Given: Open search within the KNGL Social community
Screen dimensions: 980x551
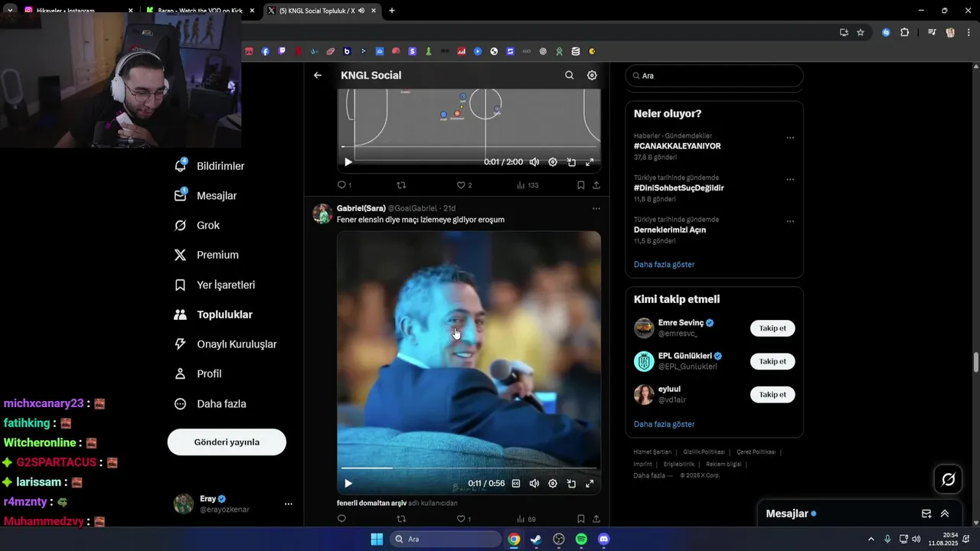Looking at the screenshot, I should point(569,75).
